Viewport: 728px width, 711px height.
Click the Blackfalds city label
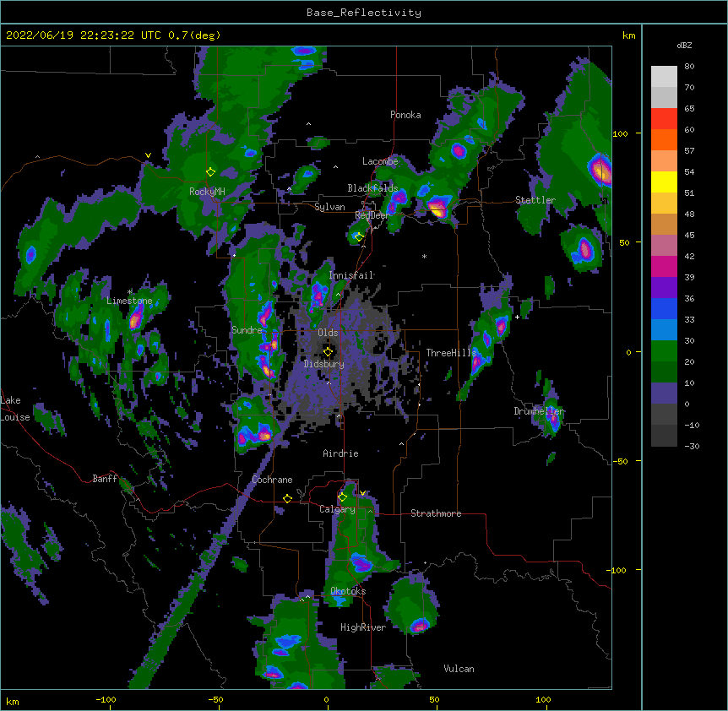coord(372,188)
